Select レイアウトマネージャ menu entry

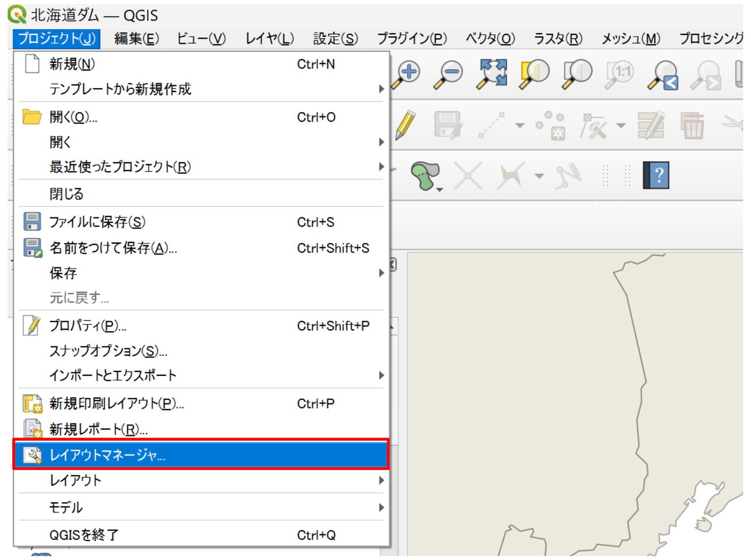(201, 454)
